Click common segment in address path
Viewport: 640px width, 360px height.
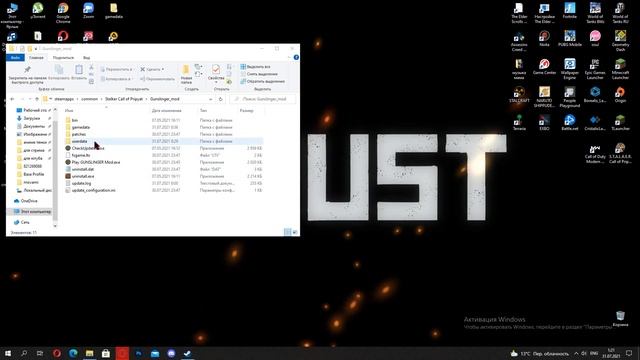click(x=89, y=99)
